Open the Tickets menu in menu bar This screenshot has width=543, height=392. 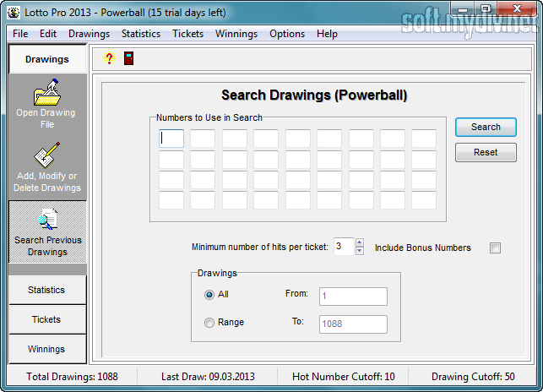click(x=188, y=34)
